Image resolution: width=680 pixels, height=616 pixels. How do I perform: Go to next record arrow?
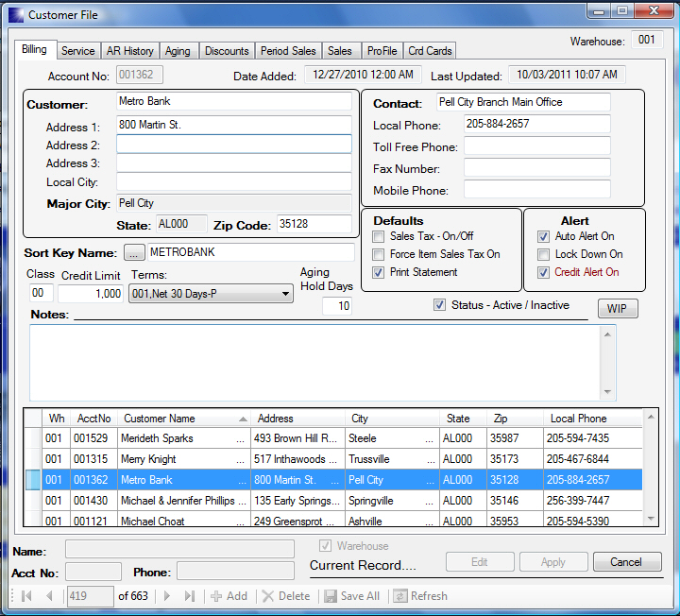click(x=167, y=596)
